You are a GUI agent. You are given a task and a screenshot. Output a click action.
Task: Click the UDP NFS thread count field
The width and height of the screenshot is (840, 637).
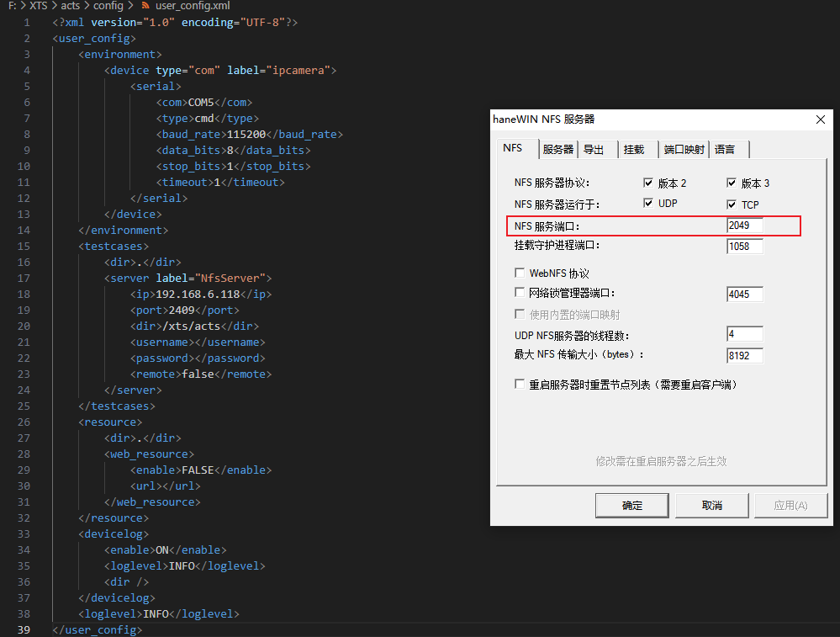point(745,334)
